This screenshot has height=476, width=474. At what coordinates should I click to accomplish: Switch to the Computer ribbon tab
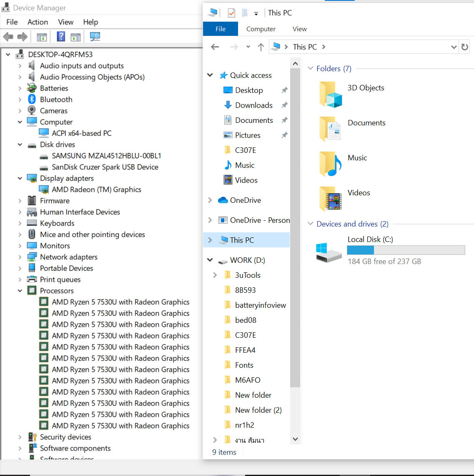point(261,29)
